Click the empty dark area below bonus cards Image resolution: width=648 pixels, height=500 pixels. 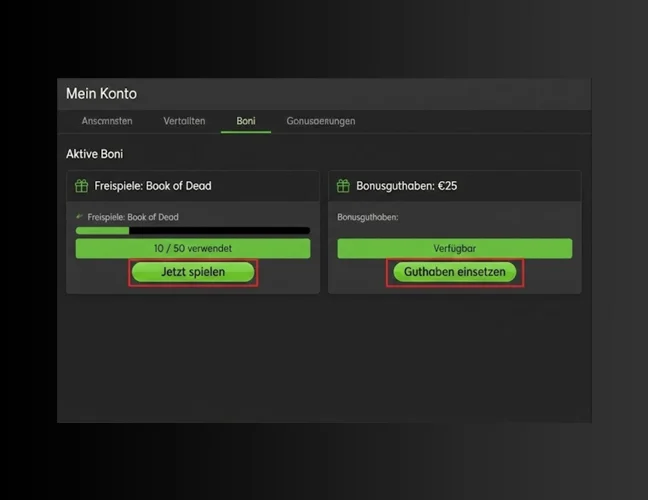coord(322,360)
